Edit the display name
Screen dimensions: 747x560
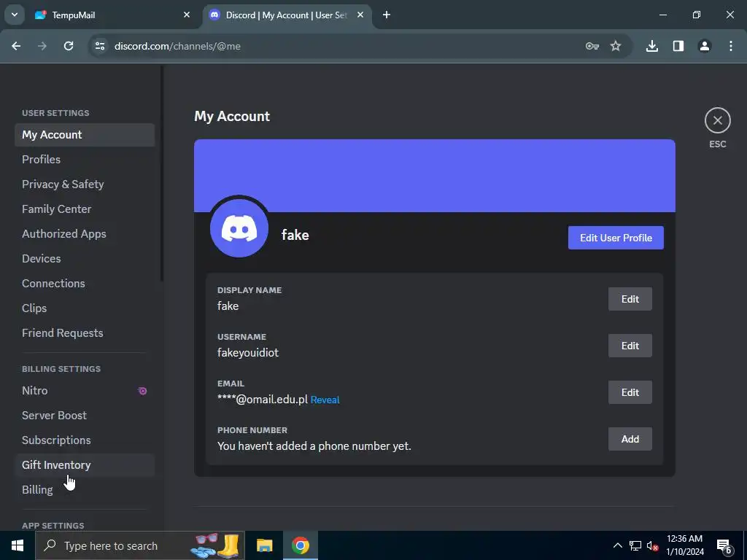pos(630,299)
